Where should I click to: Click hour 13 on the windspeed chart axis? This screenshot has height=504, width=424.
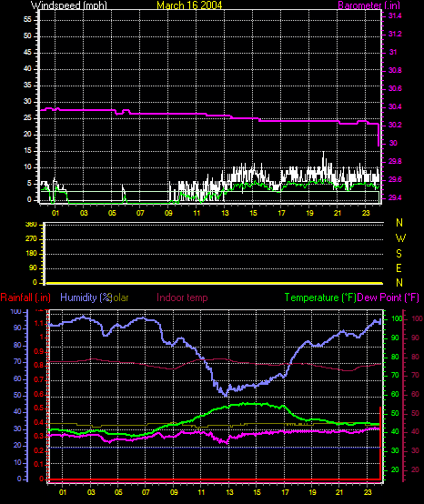(225, 213)
